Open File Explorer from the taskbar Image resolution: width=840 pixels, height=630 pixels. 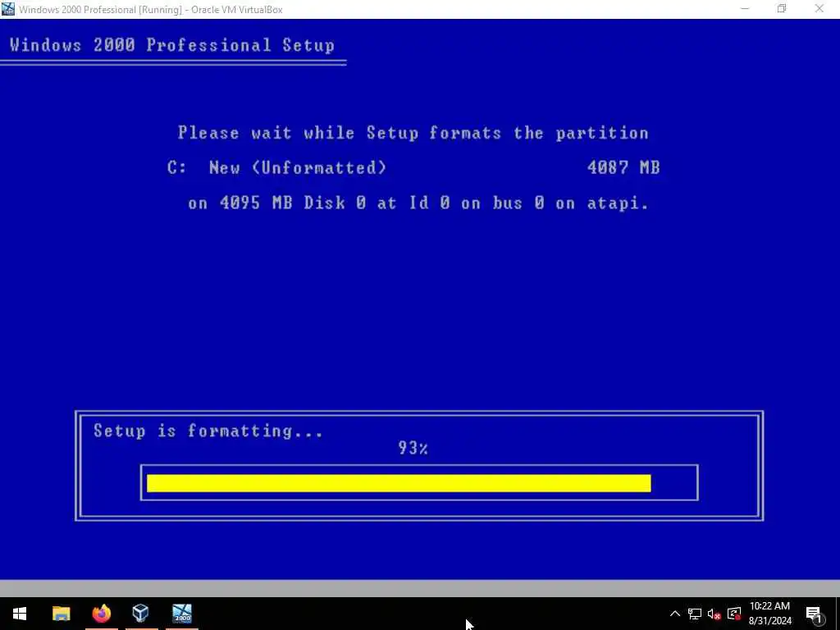61,614
